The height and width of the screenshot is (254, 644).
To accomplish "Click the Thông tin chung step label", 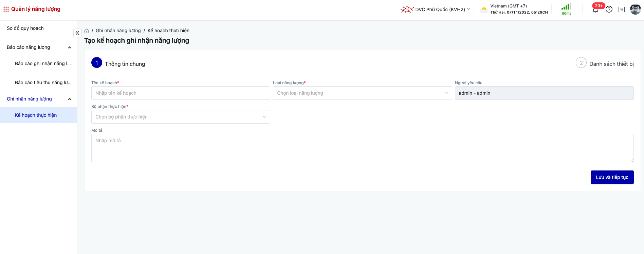I will tap(125, 64).
